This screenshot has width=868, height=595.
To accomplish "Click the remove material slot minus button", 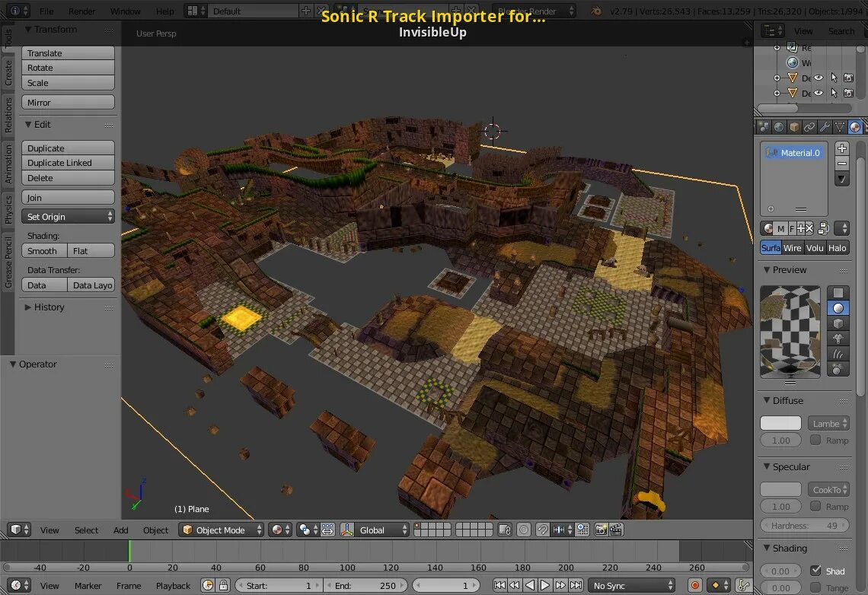I will (x=842, y=164).
